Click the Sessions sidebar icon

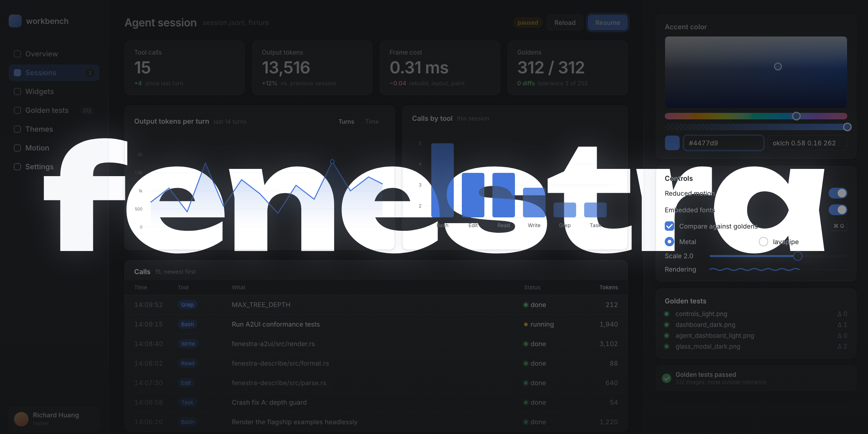(x=17, y=73)
